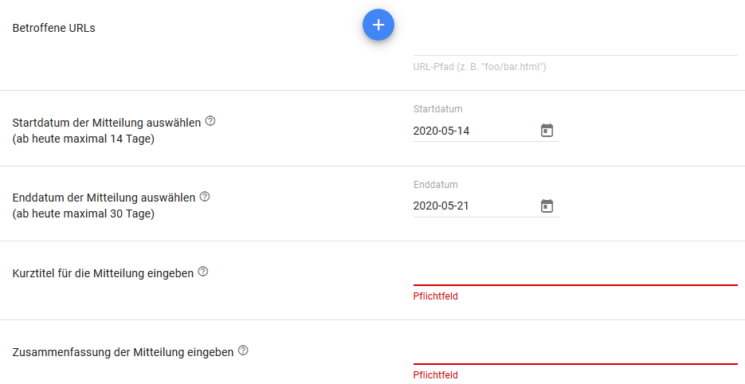The height and width of the screenshot is (384, 745).
Task: Open the Startdatum calendar picker icon
Action: (547, 130)
